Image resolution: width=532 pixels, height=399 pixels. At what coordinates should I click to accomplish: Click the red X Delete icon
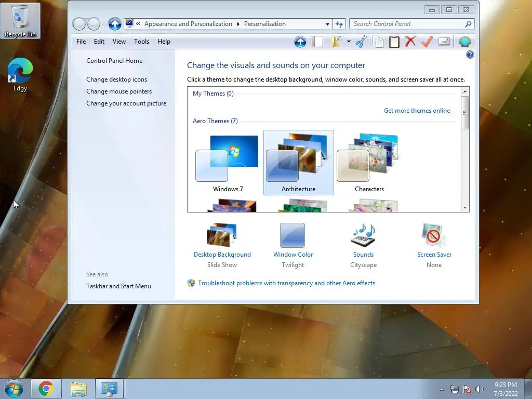coord(410,42)
